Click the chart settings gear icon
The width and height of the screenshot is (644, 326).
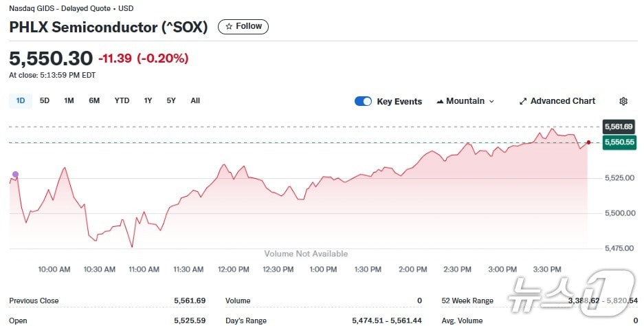pos(623,101)
